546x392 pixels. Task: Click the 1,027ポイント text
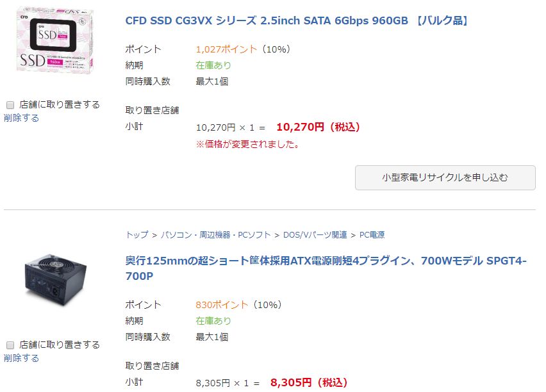tap(226, 49)
